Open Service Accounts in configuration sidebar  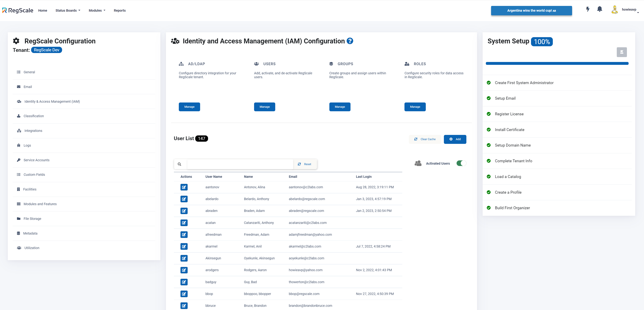(x=37, y=160)
